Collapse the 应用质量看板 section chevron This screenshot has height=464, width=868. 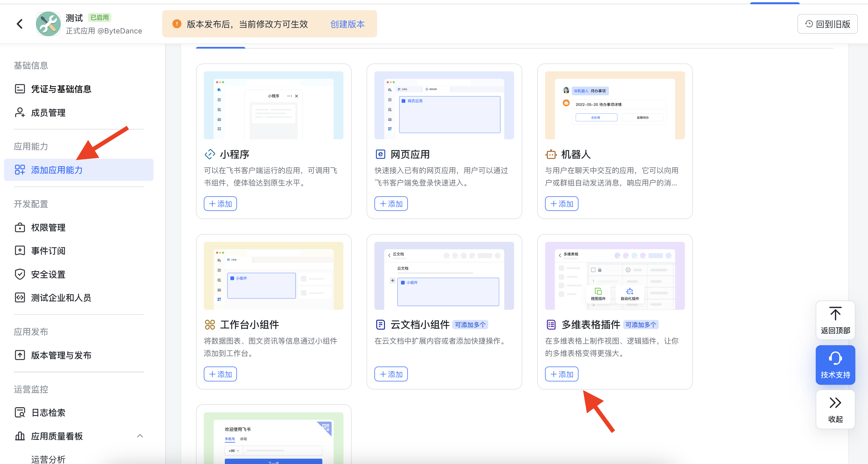tap(140, 435)
